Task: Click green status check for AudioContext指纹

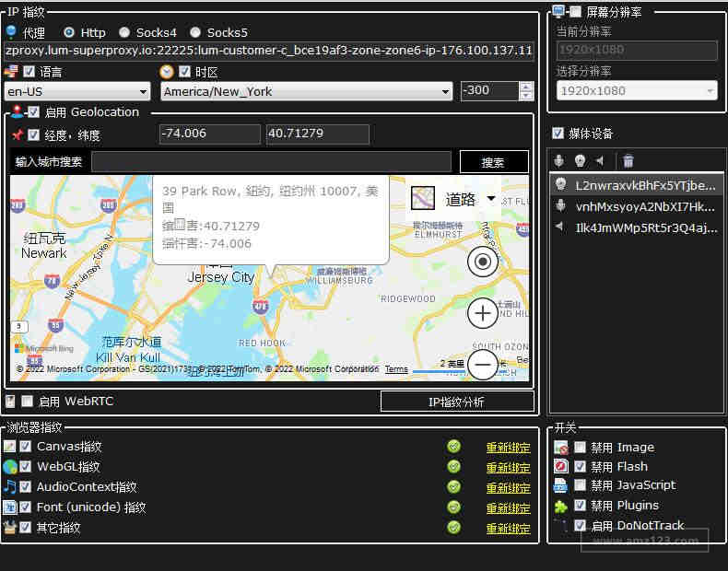Action: pos(454,486)
